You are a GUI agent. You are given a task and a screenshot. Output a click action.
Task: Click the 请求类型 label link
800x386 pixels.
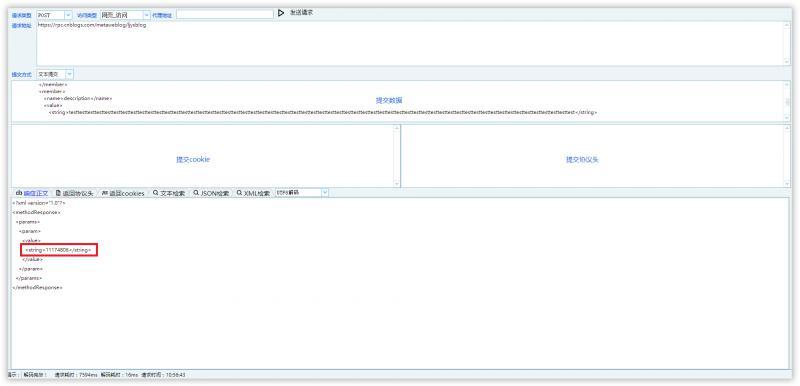(x=21, y=16)
